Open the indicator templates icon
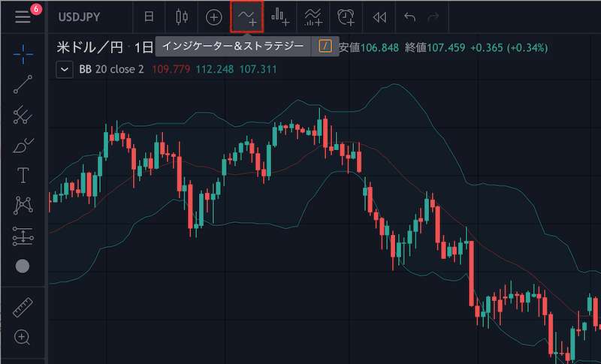The width and height of the screenshot is (601, 364). (313, 17)
